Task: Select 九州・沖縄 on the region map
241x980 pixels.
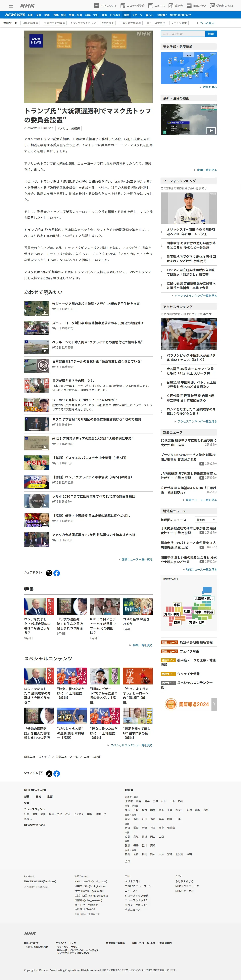Action: [x=172, y=614]
